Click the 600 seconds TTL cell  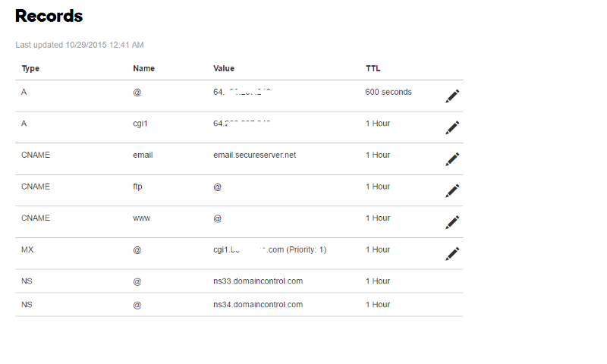point(388,92)
